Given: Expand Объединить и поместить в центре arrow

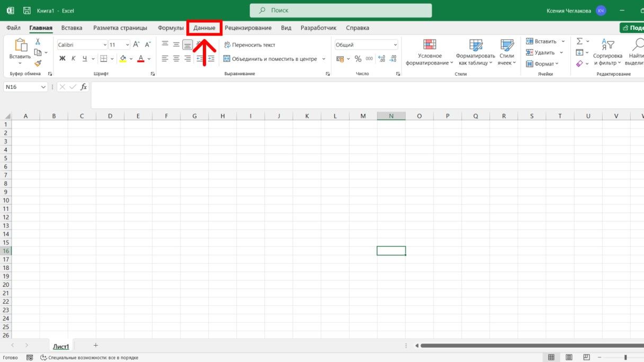Looking at the screenshot, I should 324,59.
